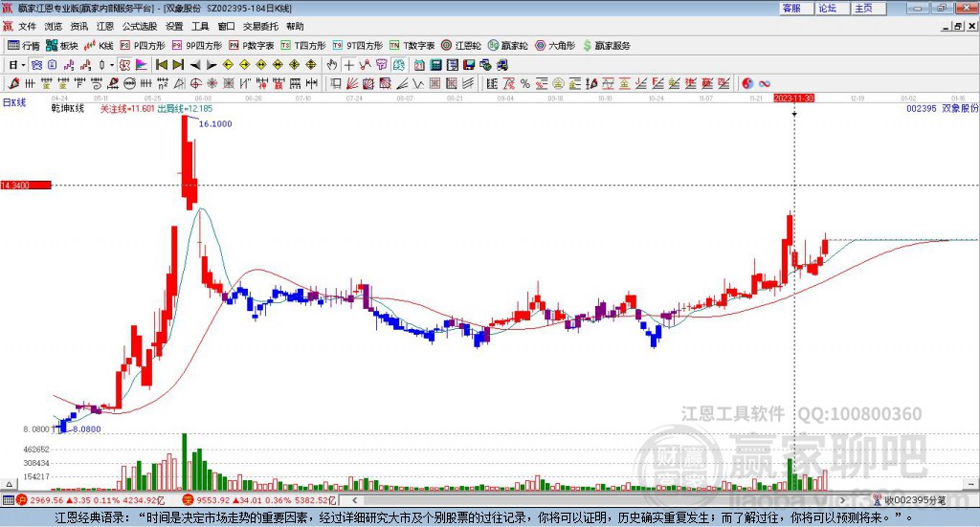Screen dimensions: 980x527
Task: Open the 日 period dropdown arrow
Action: [x=23, y=65]
